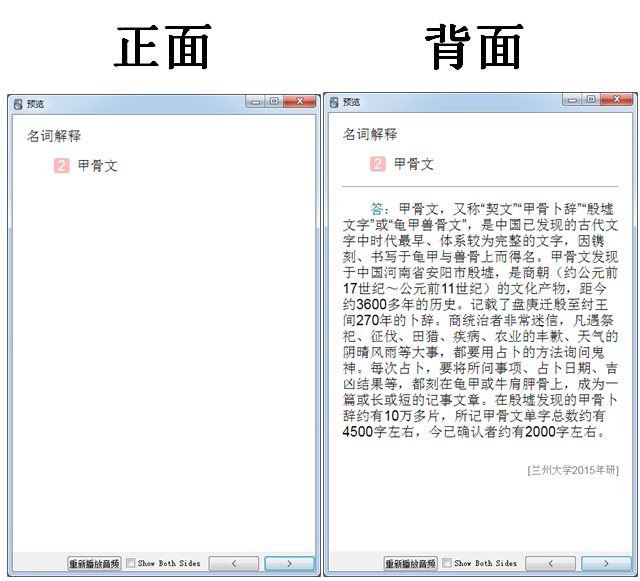This screenshot has width=640, height=581.
Task: Close the left preview window
Action: click(x=300, y=101)
